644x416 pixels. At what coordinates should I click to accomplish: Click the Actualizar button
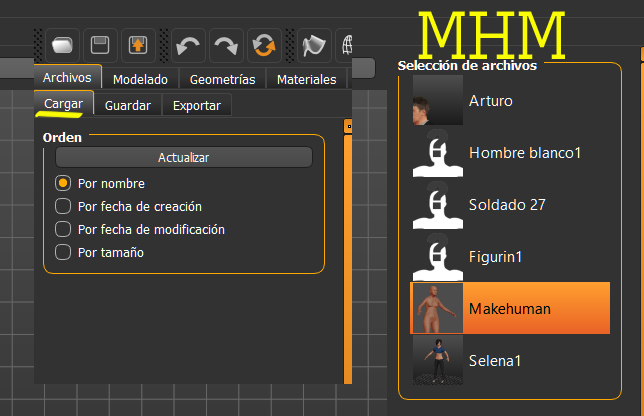(184, 157)
